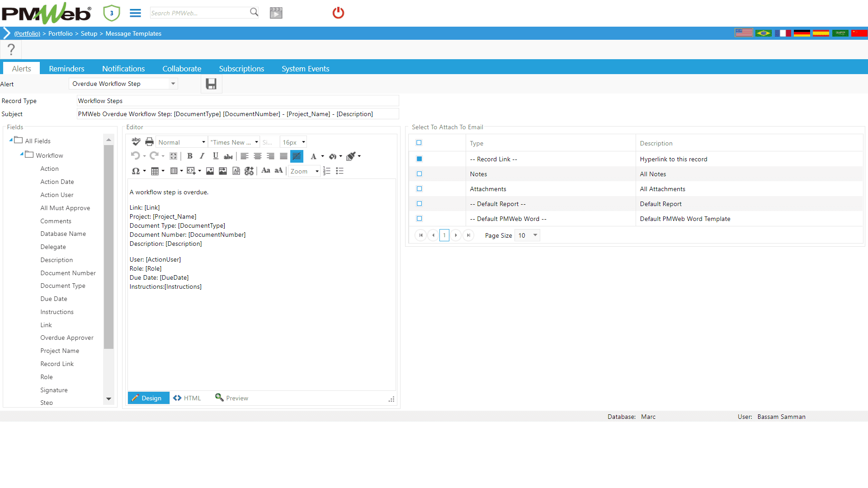Expand the breadcrumb chevron arrow
This screenshot has height=488, width=868.
point(6,33)
